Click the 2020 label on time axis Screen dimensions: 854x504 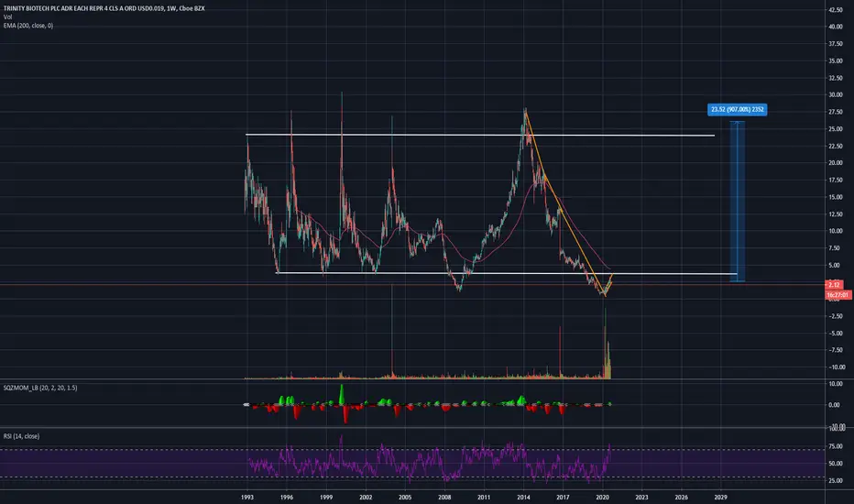tap(602, 497)
